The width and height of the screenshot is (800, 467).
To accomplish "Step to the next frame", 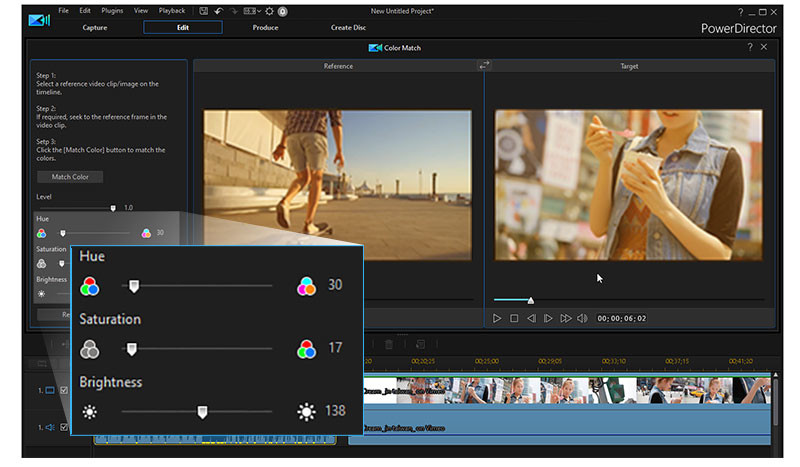I will 548,318.
